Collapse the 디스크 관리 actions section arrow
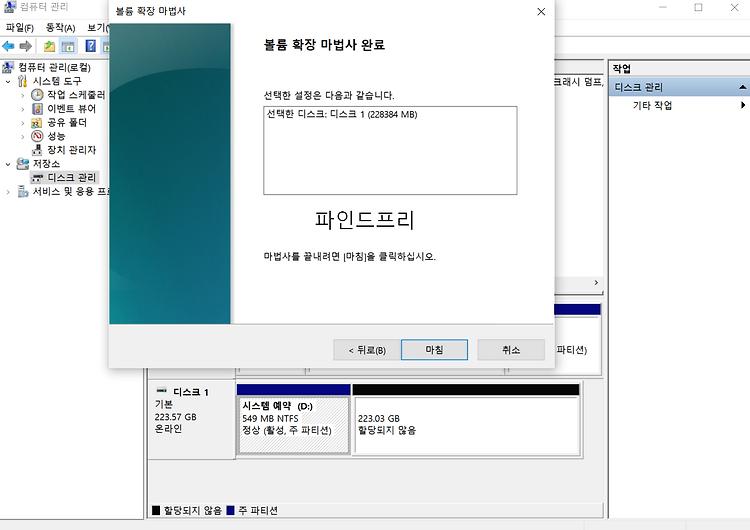The image size is (750, 530). click(742, 87)
